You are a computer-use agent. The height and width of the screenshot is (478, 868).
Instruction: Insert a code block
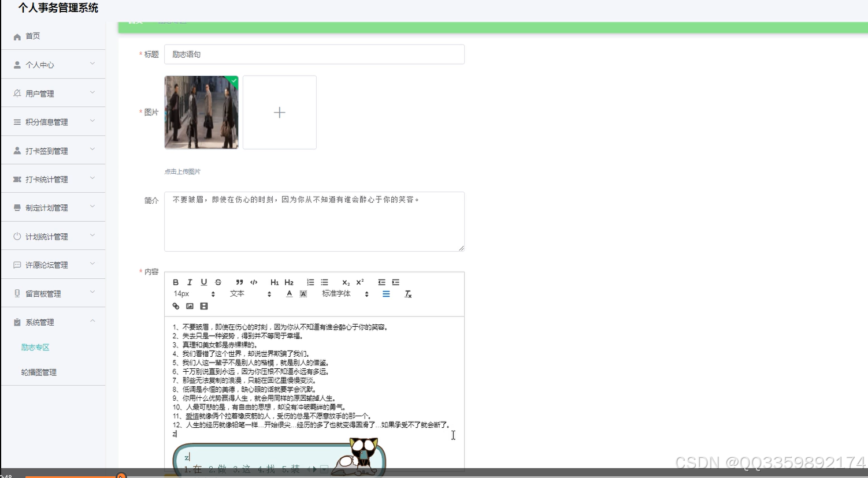pyautogui.click(x=254, y=282)
